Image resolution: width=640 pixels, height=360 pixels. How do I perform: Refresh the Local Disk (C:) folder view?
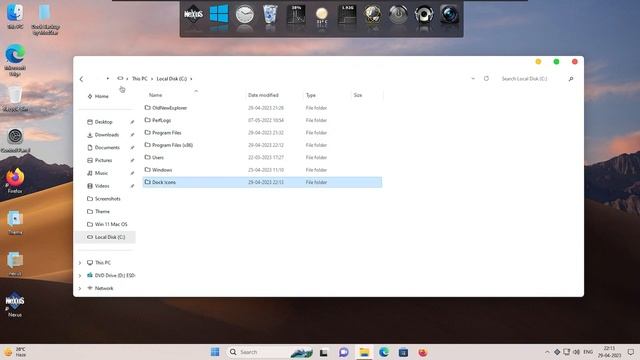[486, 78]
